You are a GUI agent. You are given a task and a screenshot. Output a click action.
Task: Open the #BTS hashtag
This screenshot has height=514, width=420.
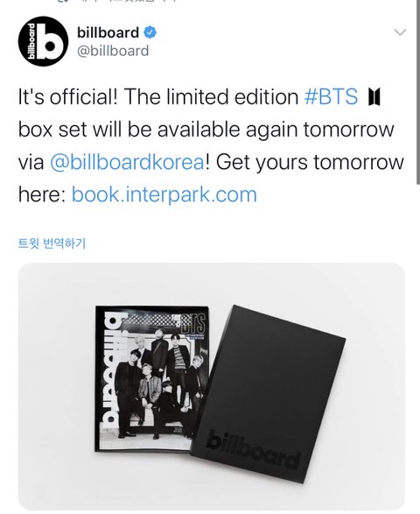coord(331,96)
